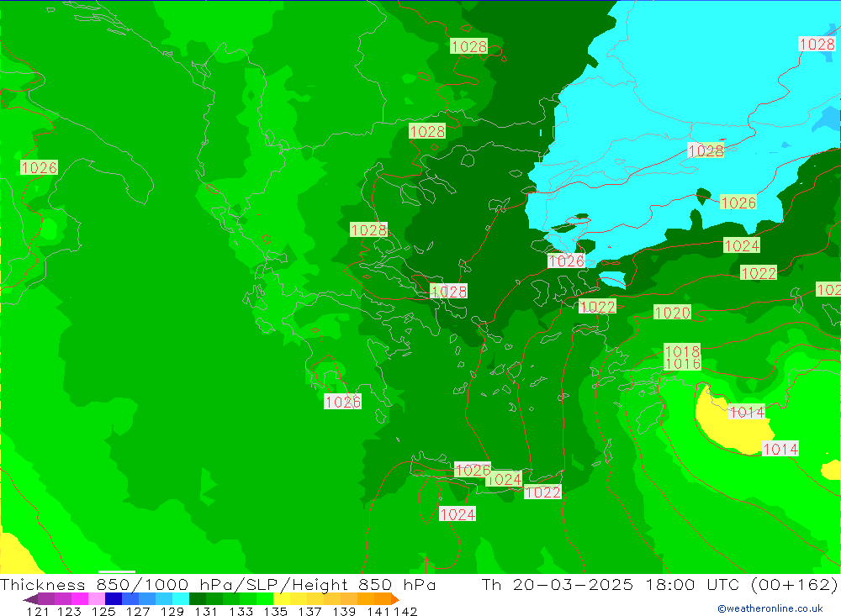Select the light pink legend swatch
Viewport: 841px width, 616px height.
pos(97,599)
